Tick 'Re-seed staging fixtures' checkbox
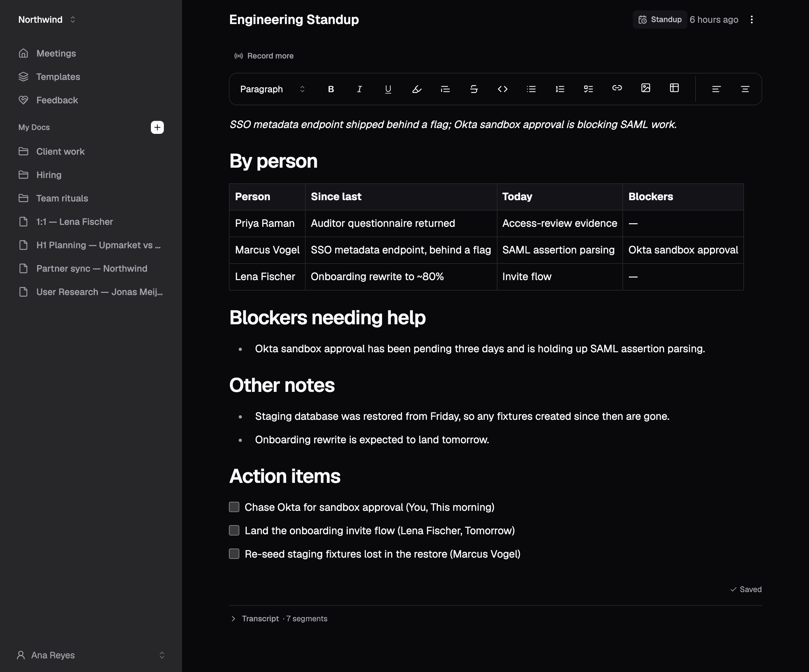This screenshot has width=809, height=672. (x=234, y=554)
